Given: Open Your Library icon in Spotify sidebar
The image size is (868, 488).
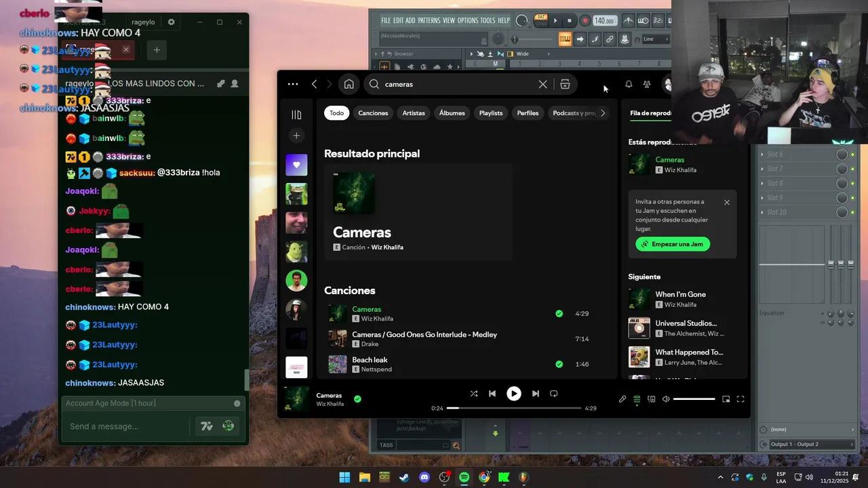Looking at the screenshot, I should click(x=296, y=115).
